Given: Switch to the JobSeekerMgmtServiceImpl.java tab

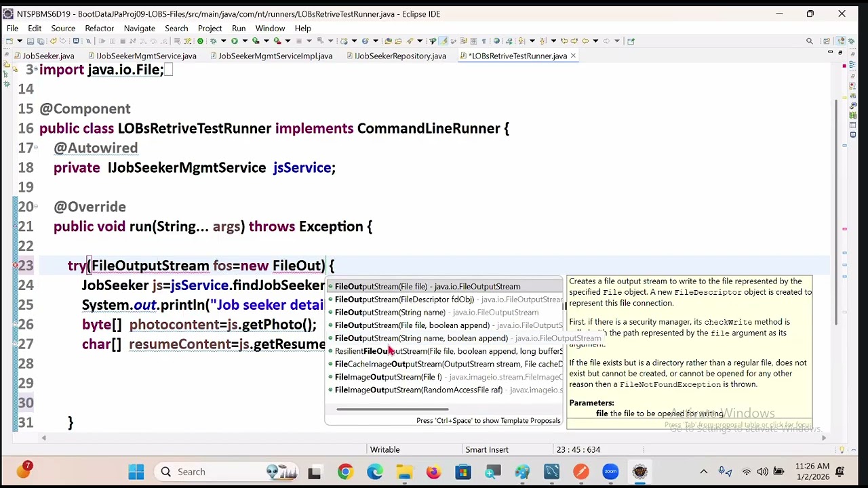Looking at the screenshot, I should click(x=271, y=56).
